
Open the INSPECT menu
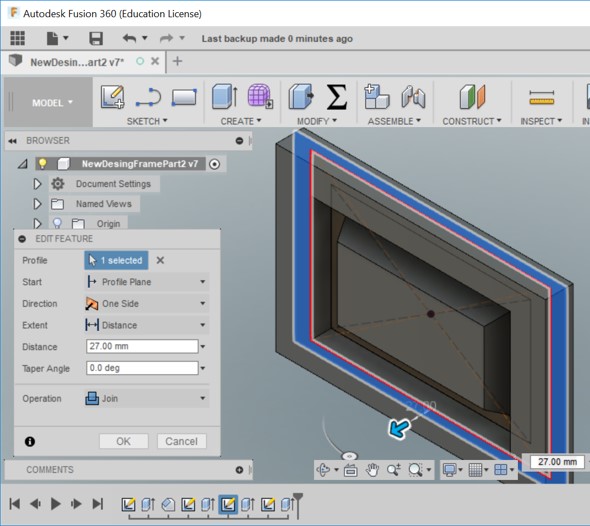pos(541,121)
